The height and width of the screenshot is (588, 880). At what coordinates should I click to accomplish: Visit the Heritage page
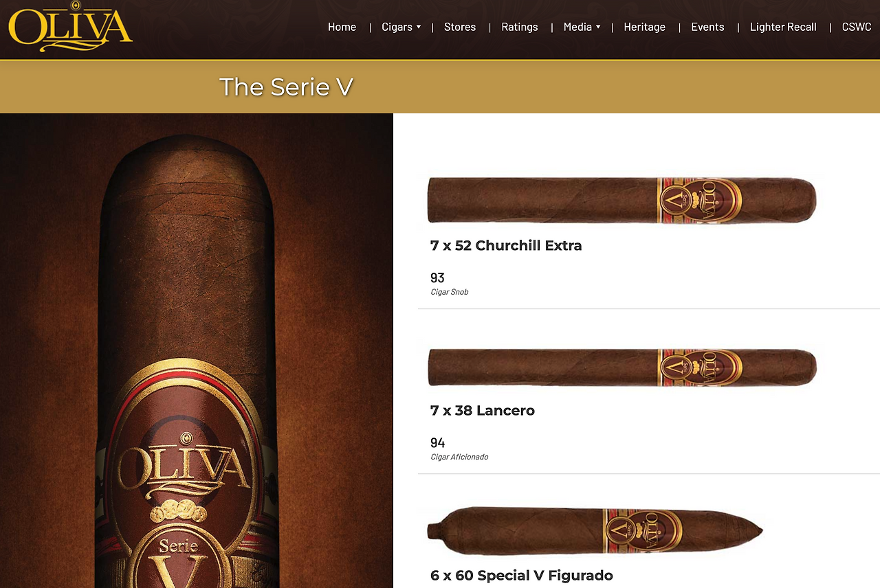click(645, 27)
